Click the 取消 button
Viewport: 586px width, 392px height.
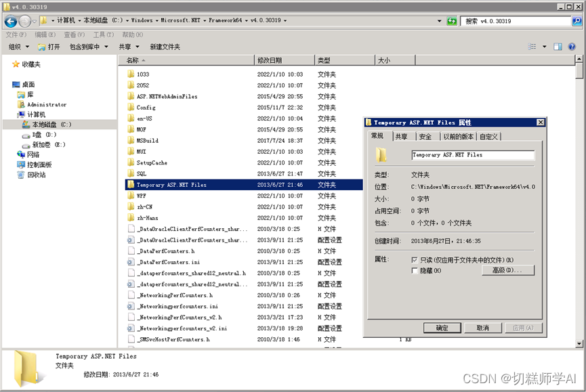pos(482,328)
